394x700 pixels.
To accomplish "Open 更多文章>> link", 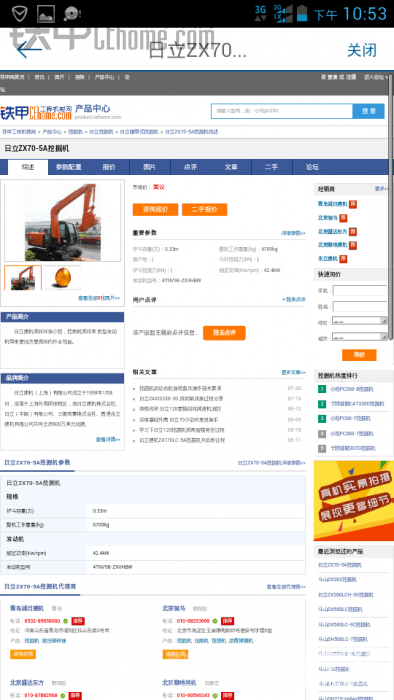I will coord(293,372).
